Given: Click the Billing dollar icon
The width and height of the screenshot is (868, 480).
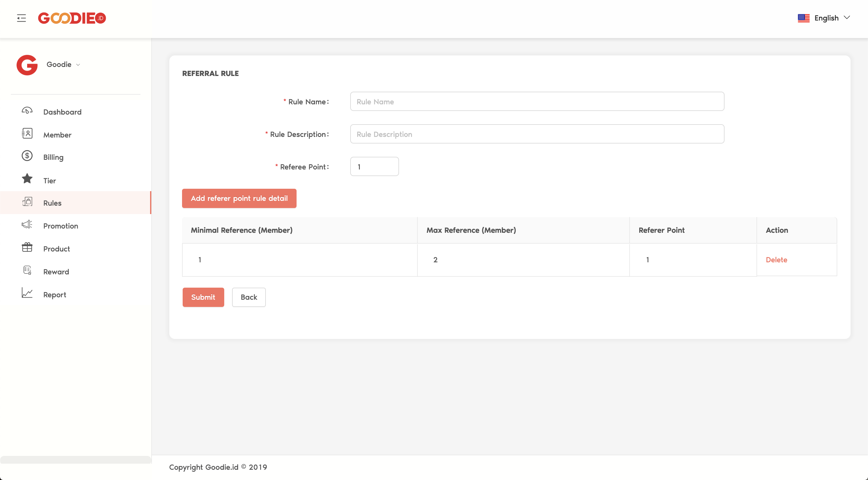Looking at the screenshot, I should click(27, 156).
